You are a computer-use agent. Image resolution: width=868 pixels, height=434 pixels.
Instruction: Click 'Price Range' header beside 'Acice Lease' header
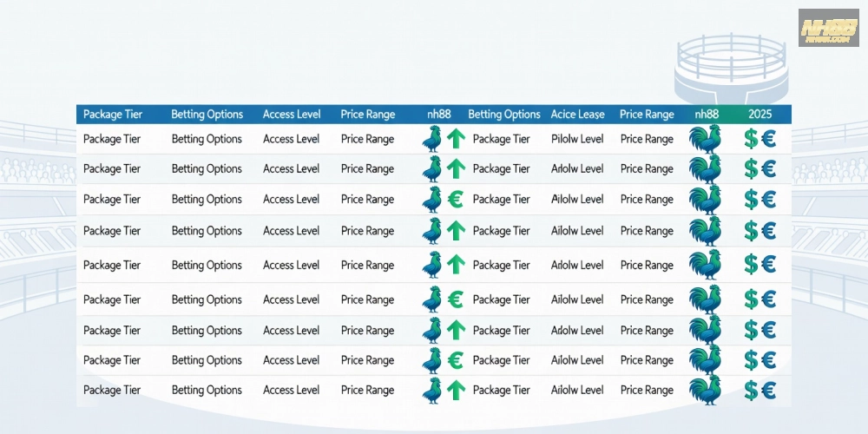coord(648,115)
